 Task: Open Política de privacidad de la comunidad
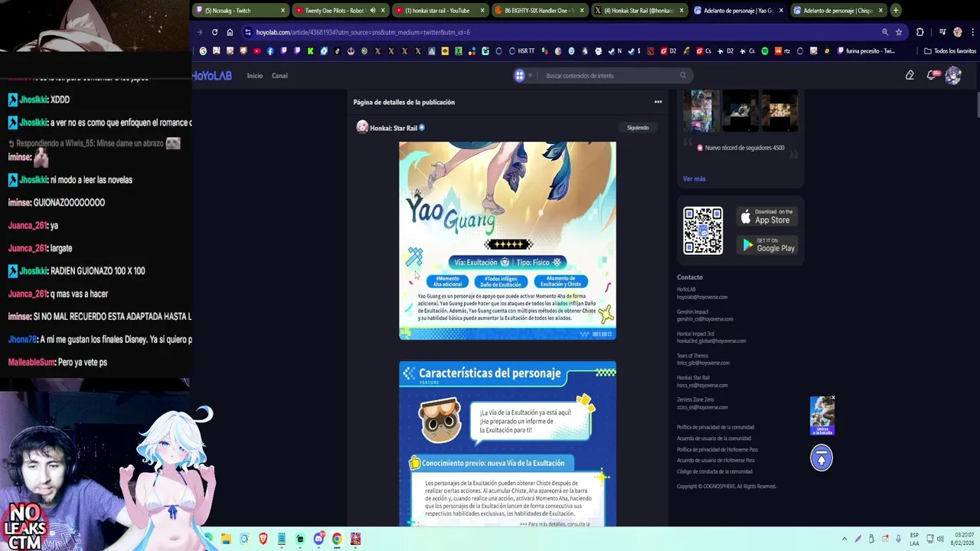tap(715, 427)
